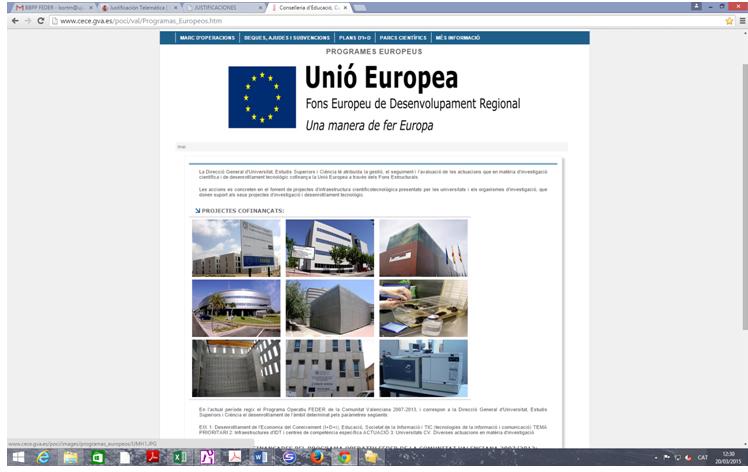Open the Chrome hamburger menu
The height and width of the screenshot is (472, 748).
[742, 21]
